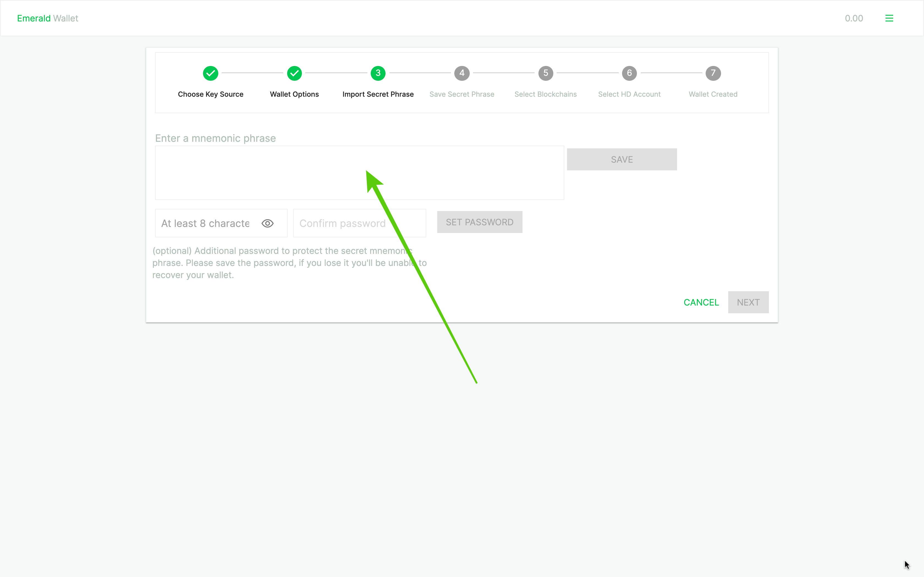Image resolution: width=924 pixels, height=577 pixels.
Task: Click the Emerald Wallet logo text
Action: point(47,18)
